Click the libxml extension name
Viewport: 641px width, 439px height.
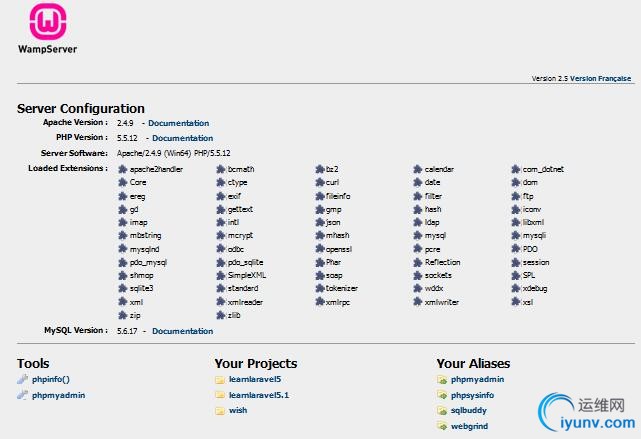click(x=533, y=223)
